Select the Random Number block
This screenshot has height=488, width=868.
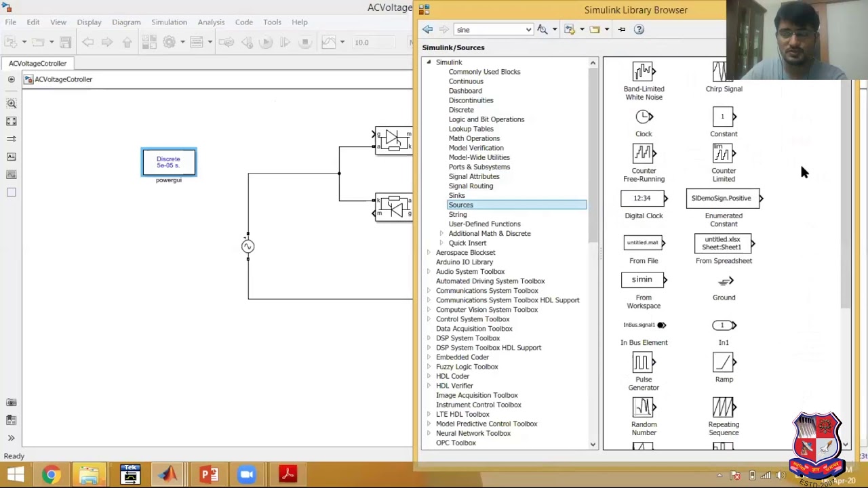tap(643, 407)
